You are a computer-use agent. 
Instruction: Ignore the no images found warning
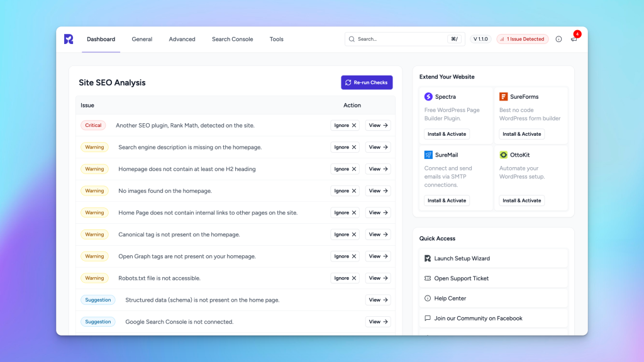click(345, 191)
